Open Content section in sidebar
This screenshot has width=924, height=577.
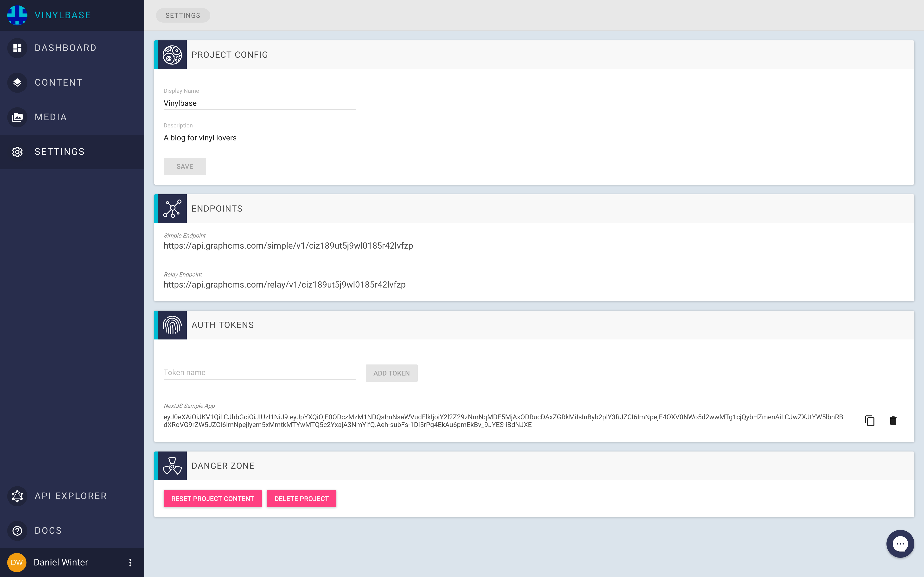point(58,82)
